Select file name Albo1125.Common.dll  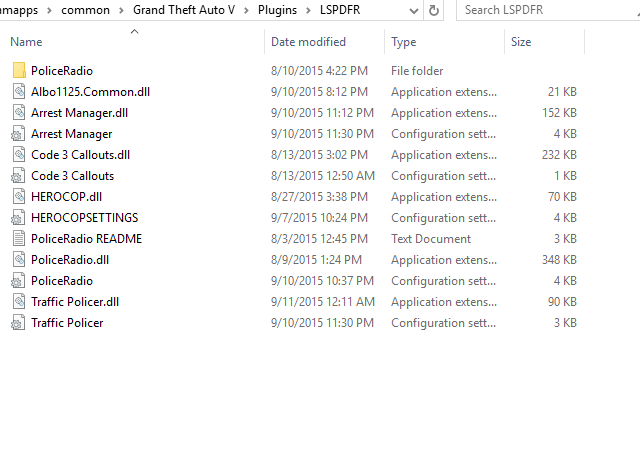click(x=91, y=92)
